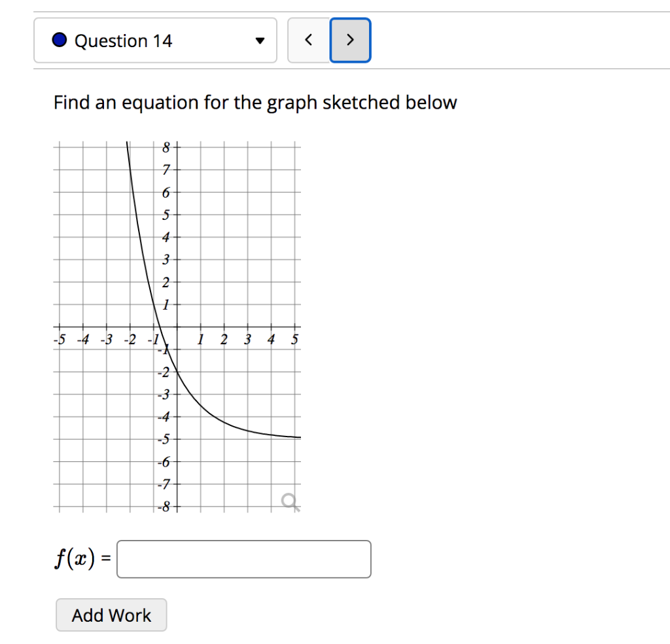Click the question completion indicator circle

(59, 39)
